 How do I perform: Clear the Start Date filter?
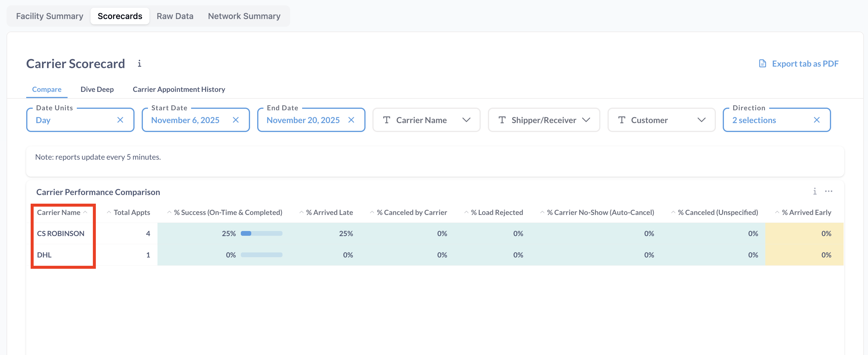[x=236, y=120]
